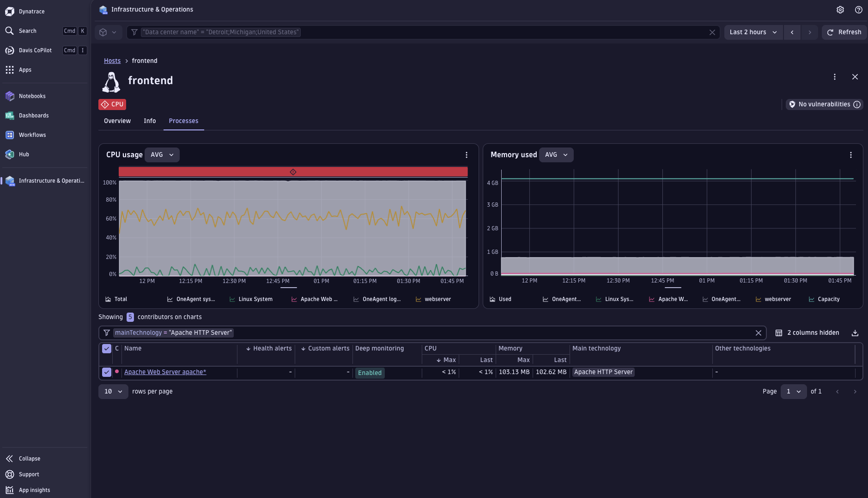Open Apache Web Server apache* process link
Screen dimensions: 868x498
coord(165,372)
